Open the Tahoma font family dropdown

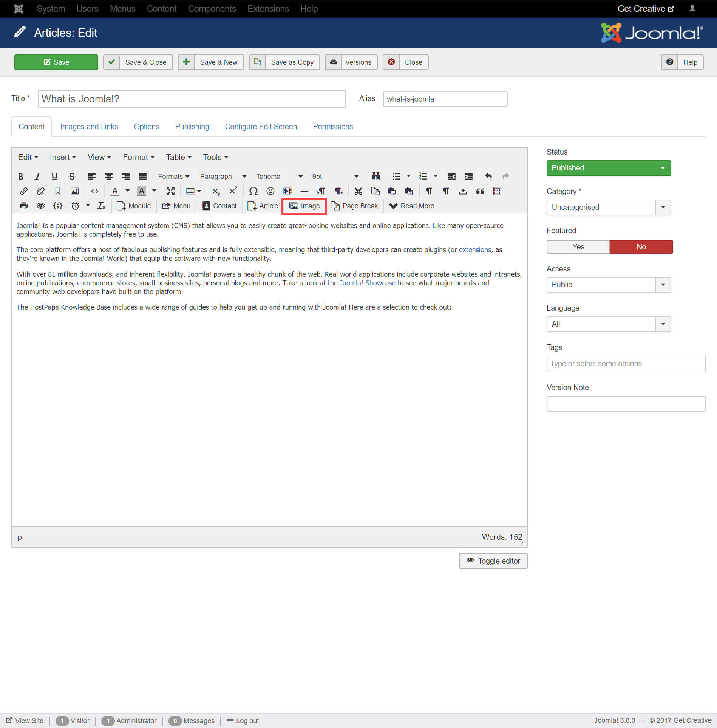coord(279,177)
